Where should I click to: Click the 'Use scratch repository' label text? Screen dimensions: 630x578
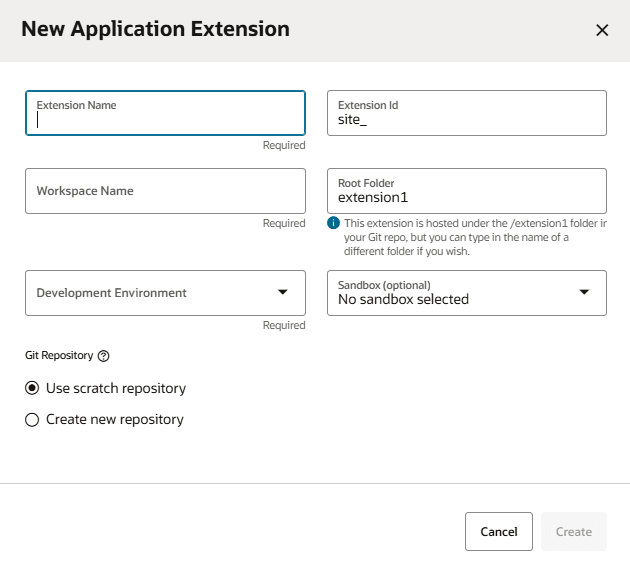(116, 388)
